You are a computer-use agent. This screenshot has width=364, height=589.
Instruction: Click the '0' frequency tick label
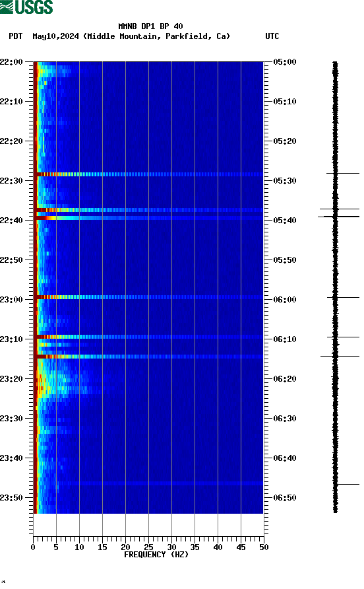(x=33, y=547)
